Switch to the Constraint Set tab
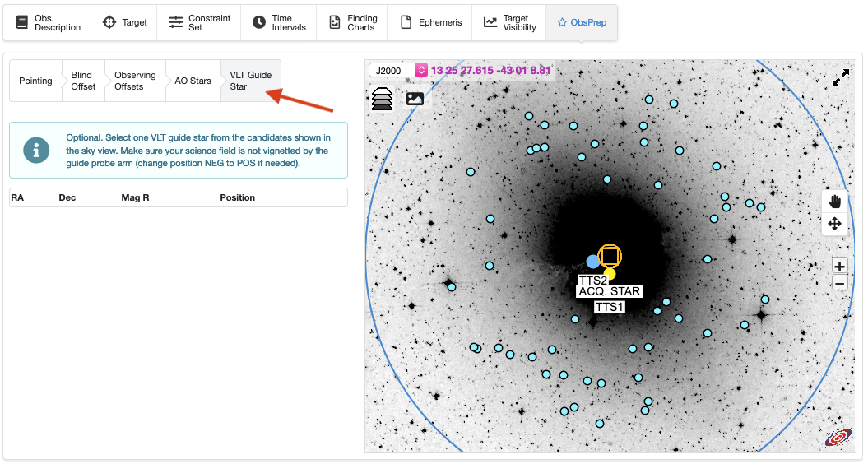This screenshot has width=868, height=464. [199, 23]
